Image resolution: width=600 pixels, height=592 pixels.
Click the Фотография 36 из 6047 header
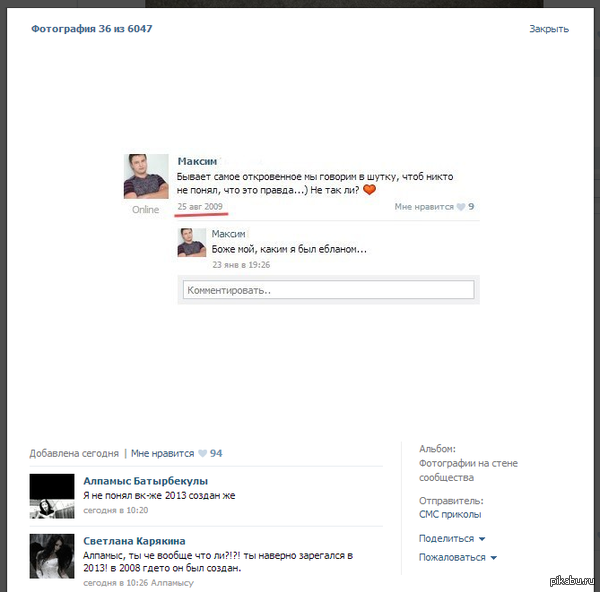click(92, 29)
